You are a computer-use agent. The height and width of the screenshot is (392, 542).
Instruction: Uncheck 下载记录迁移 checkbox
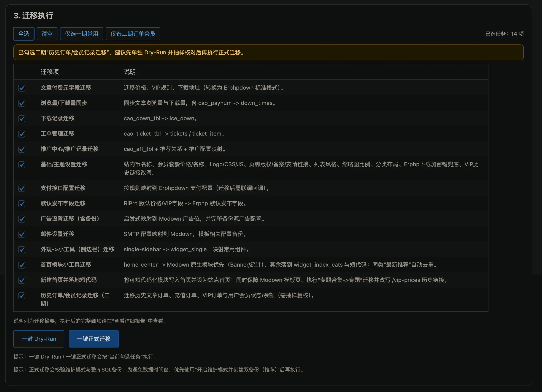pyautogui.click(x=22, y=119)
